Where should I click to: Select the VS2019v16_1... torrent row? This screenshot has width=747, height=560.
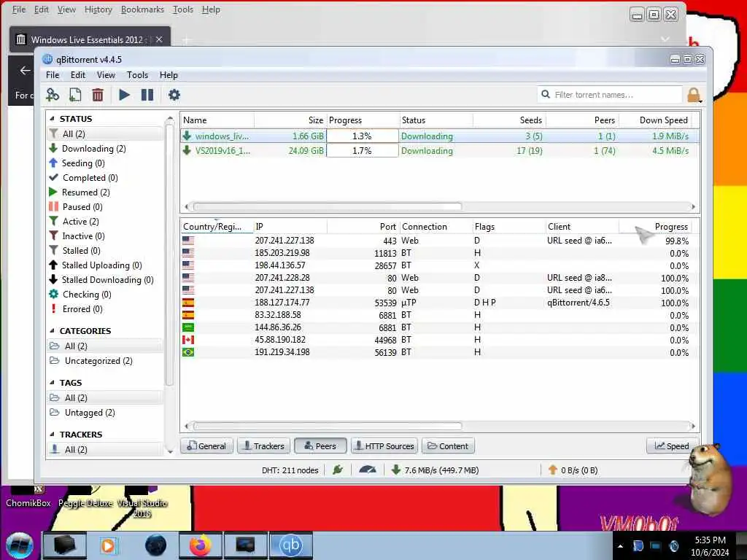440,151
